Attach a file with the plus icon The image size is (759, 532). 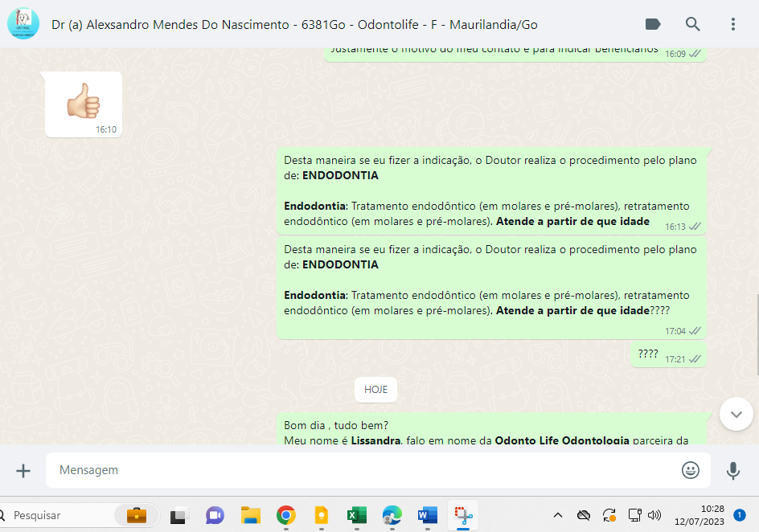coord(23,471)
